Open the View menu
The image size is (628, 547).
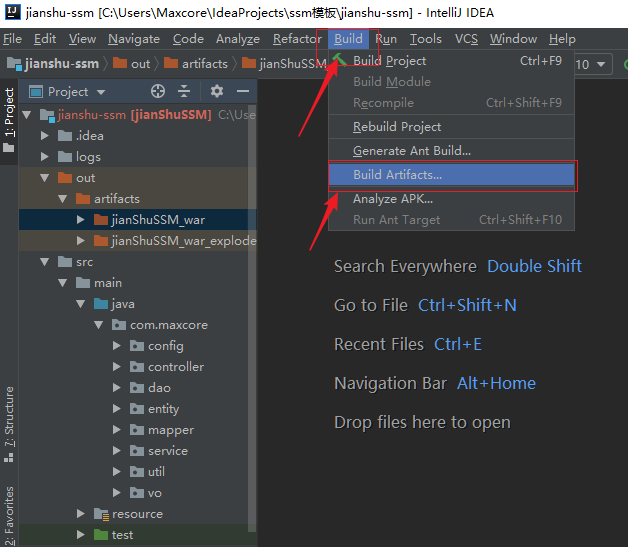coord(82,39)
